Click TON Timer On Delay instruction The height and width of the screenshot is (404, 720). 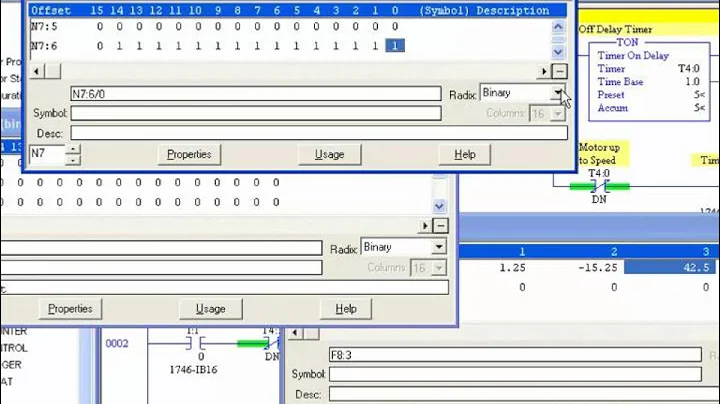pos(649,82)
